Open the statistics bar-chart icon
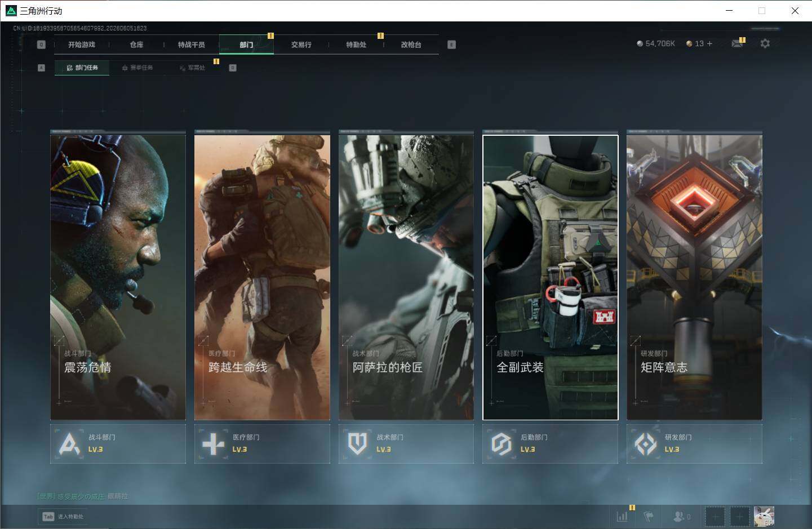The height and width of the screenshot is (529, 812). 622,516
